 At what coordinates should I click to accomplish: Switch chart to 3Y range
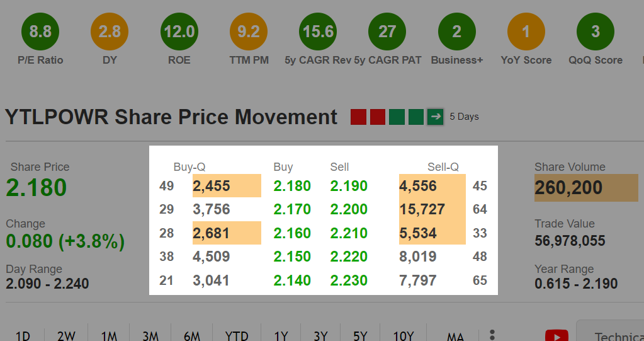pyautogui.click(x=321, y=336)
